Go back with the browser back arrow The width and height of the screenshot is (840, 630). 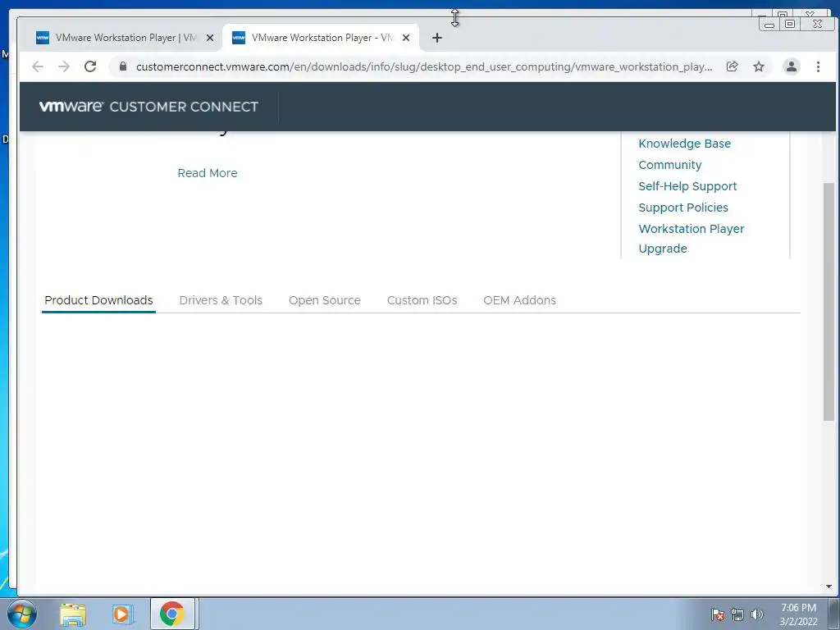pyautogui.click(x=38, y=66)
